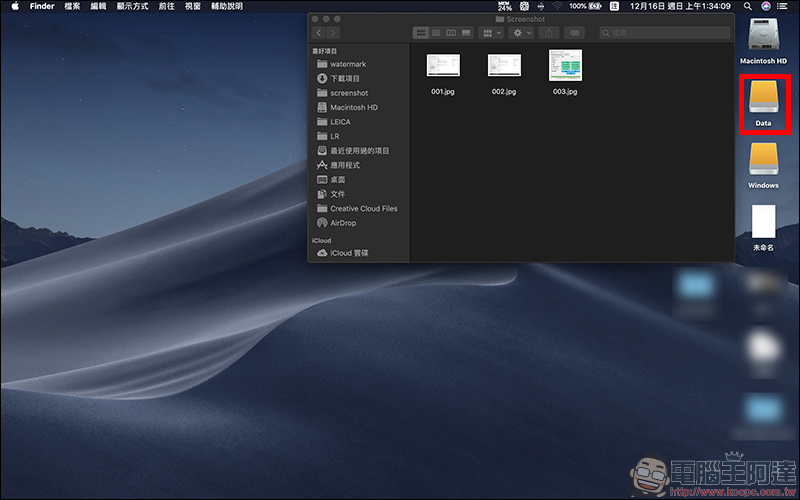Screen dimensions: 800x500
Task: Click the 001.jpg file name label
Action: [443, 92]
